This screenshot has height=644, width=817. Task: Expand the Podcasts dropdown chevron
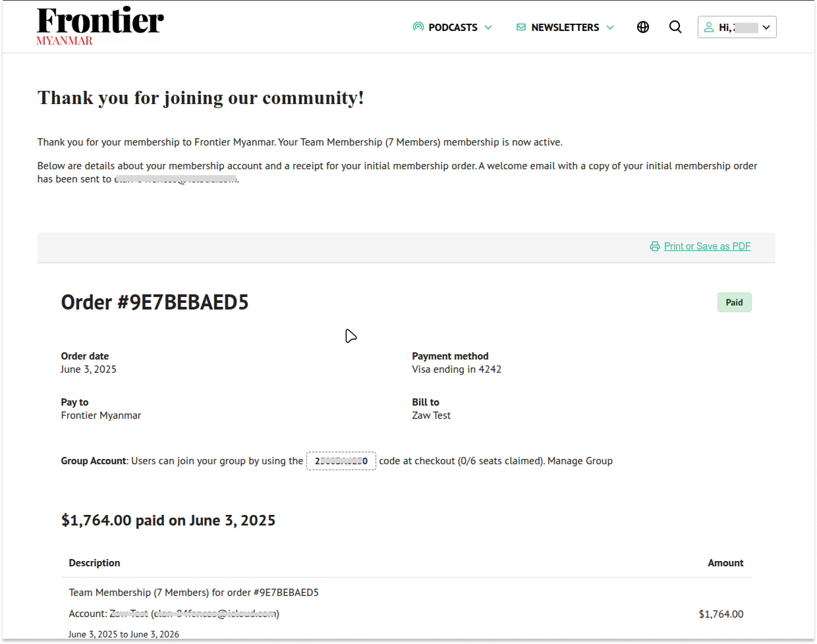pos(488,27)
